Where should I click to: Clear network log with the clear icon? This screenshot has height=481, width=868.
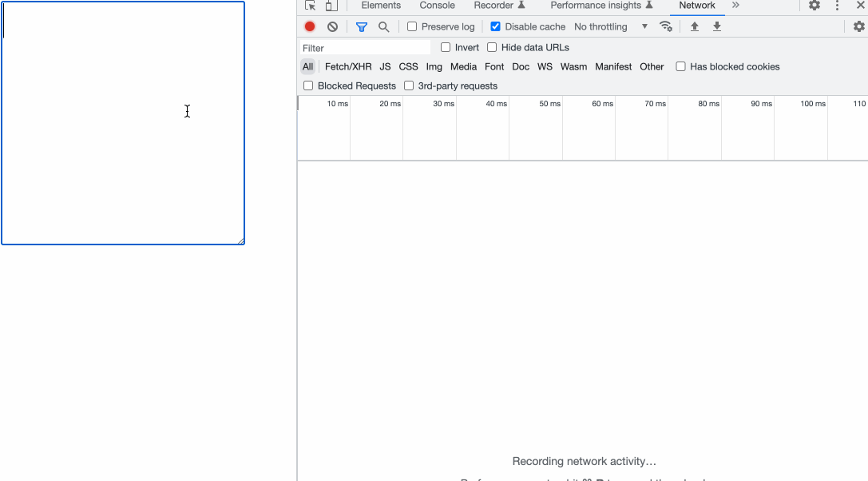tap(332, 26)
